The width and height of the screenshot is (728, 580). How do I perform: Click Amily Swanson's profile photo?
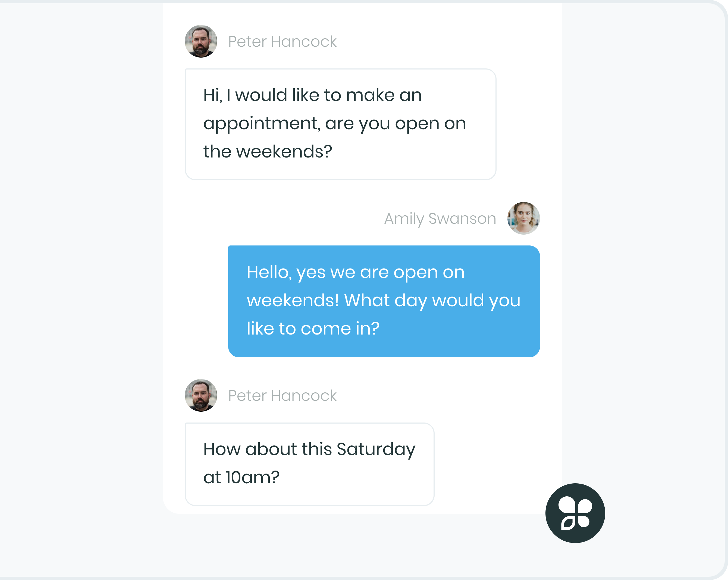pos(523,218)
